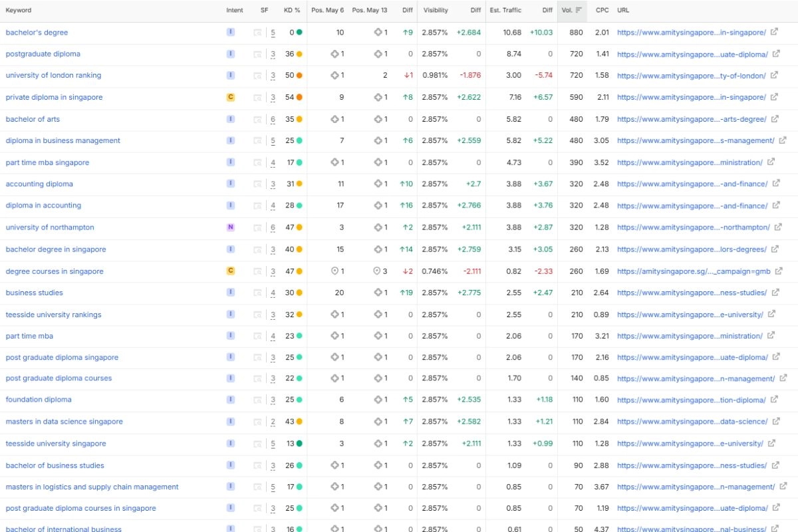Click the sort icon in Vol. column header
This screenshot has height=532, width=798.
coord(579,10)
